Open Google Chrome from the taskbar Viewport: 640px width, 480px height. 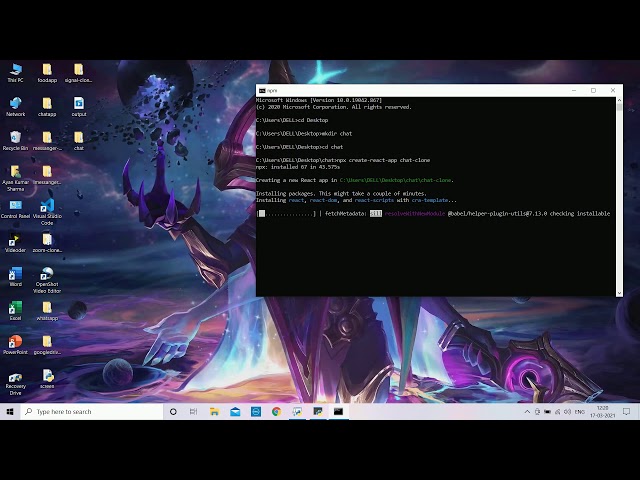276,411
